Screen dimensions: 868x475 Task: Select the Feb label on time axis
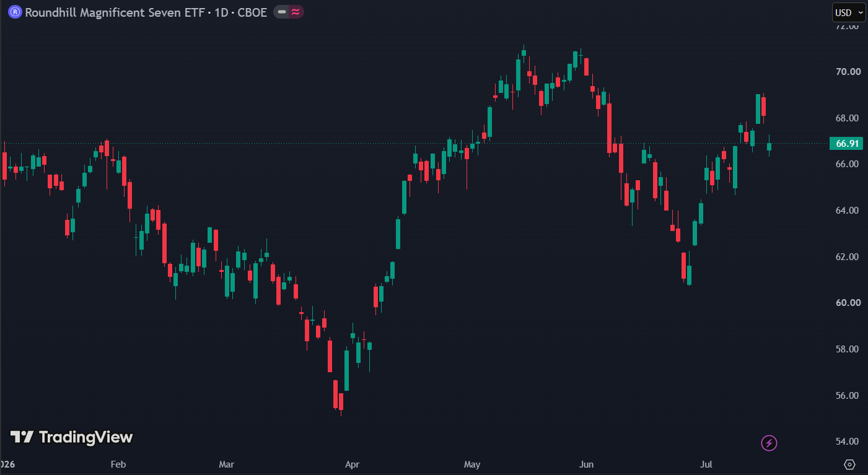click(x=118, y=464)
